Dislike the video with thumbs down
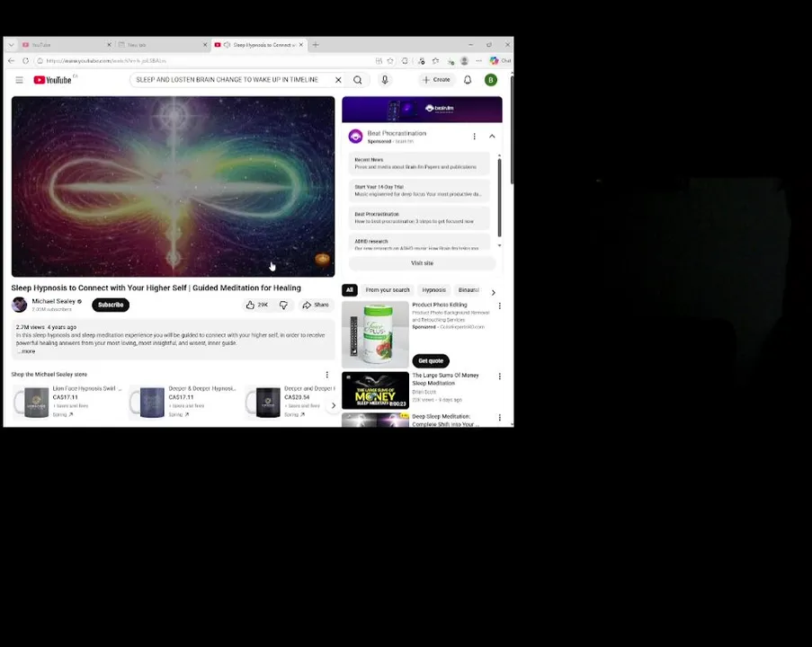The image size is (812, 647). (x=284, y=305)
